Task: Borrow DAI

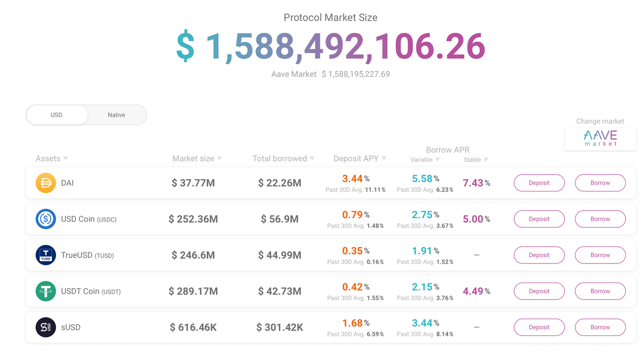Action: click(600, 183)
